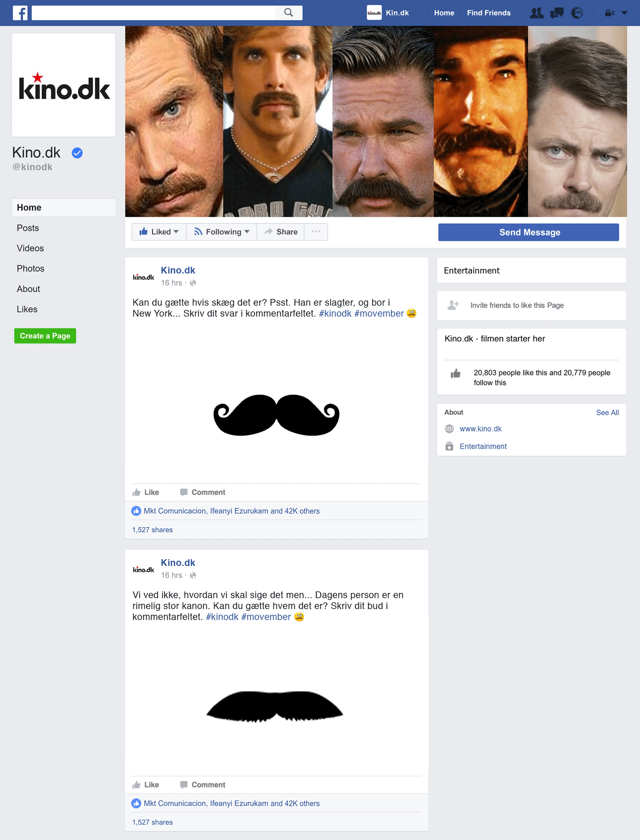Click the 16 hrs timestamp on second post
The height and width of the screenshot is (840, 640).
172,575
